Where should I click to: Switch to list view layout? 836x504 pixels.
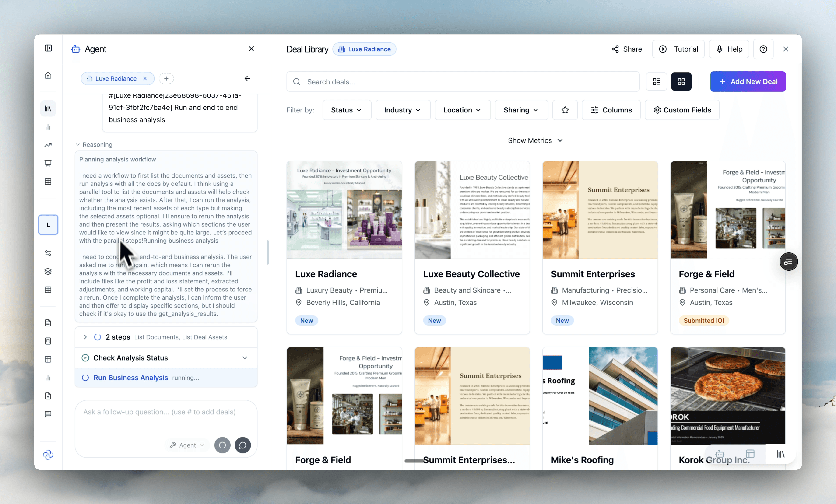[x=656, y=81]
